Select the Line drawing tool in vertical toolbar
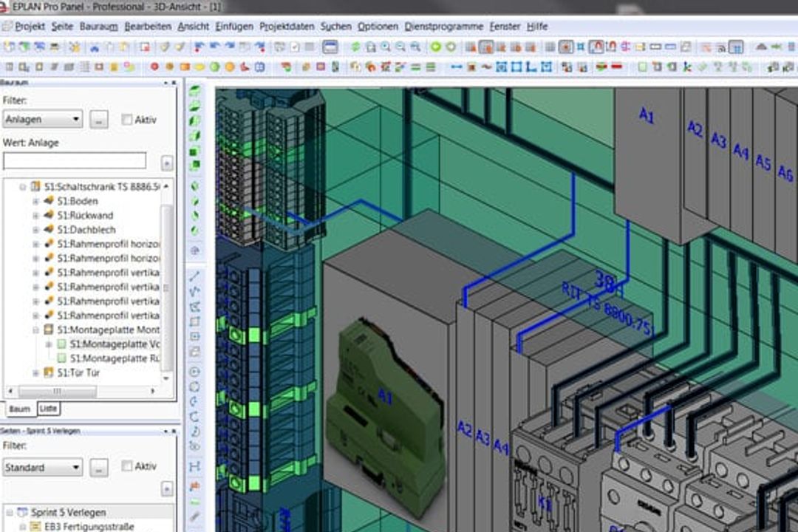This screenshot has width=798, height=532. click(x=194, y=276)
